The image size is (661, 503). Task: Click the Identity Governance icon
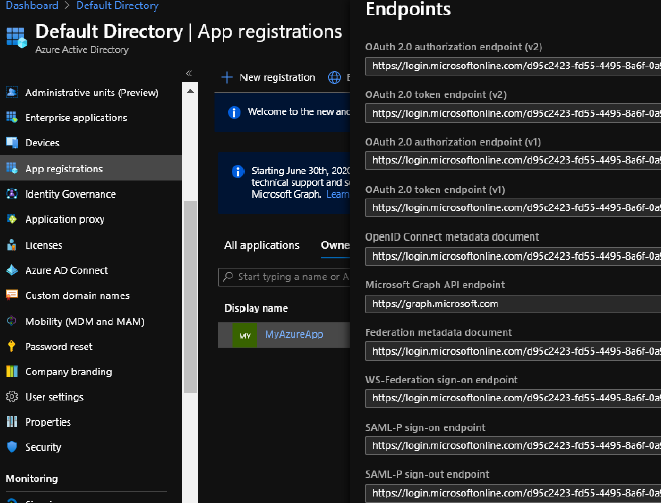(13, 194)
